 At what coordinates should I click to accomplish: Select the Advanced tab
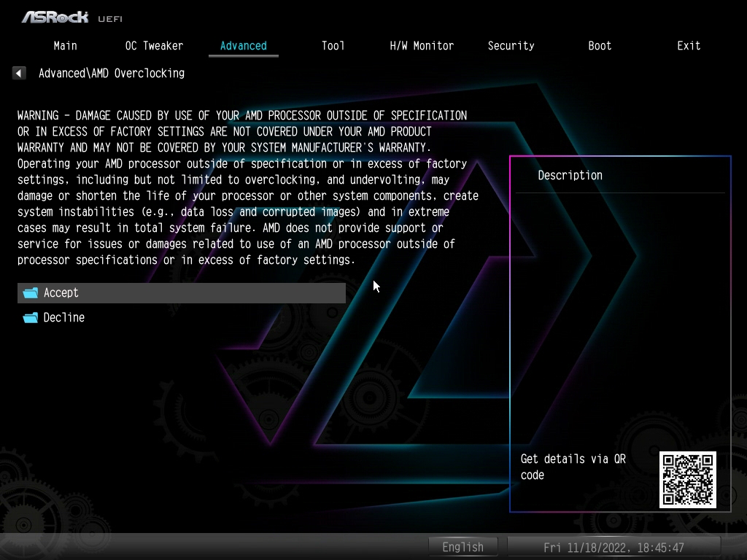coord(244,46)
